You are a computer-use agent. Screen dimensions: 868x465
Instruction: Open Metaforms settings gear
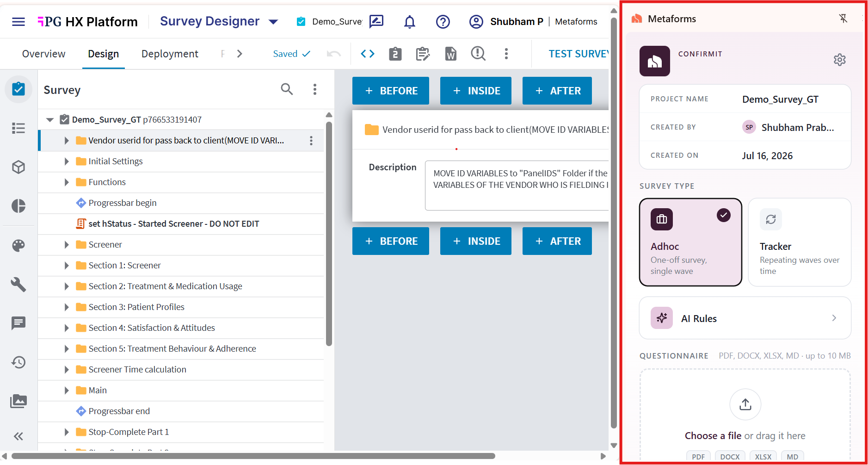point(840,60)
